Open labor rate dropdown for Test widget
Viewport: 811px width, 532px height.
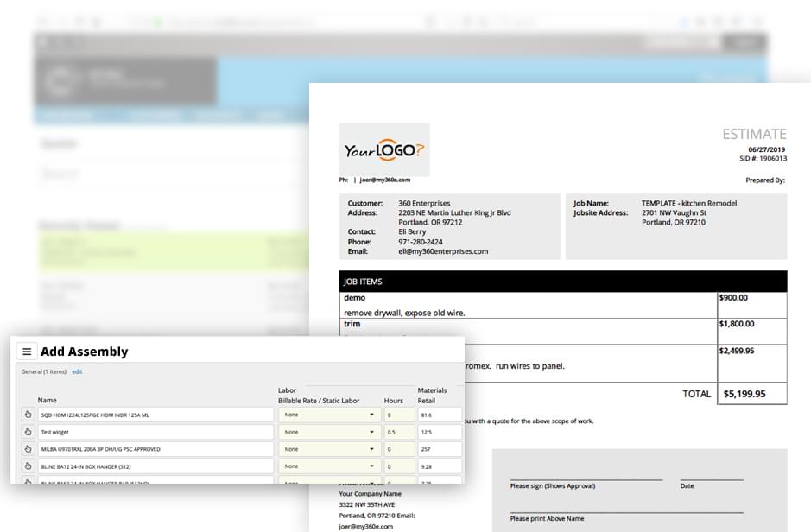[329, 432]
